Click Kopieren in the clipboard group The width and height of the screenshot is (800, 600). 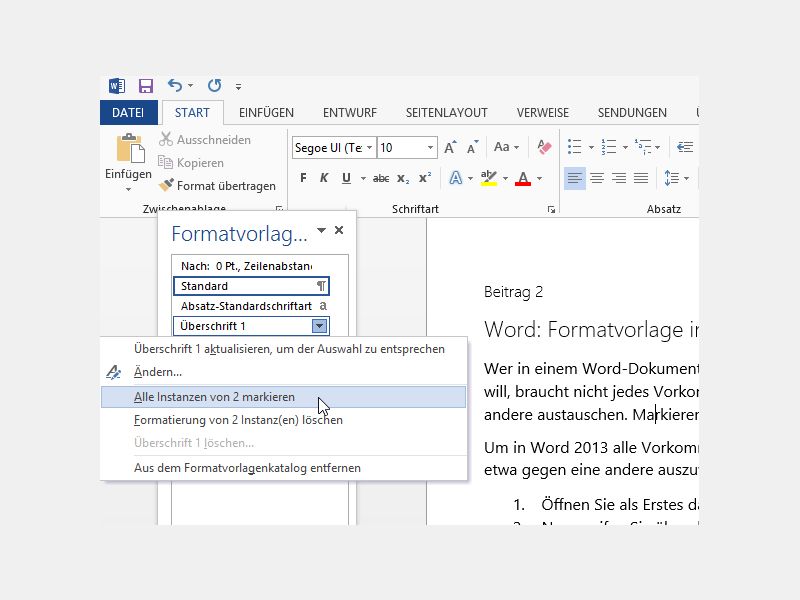point(191,163)
